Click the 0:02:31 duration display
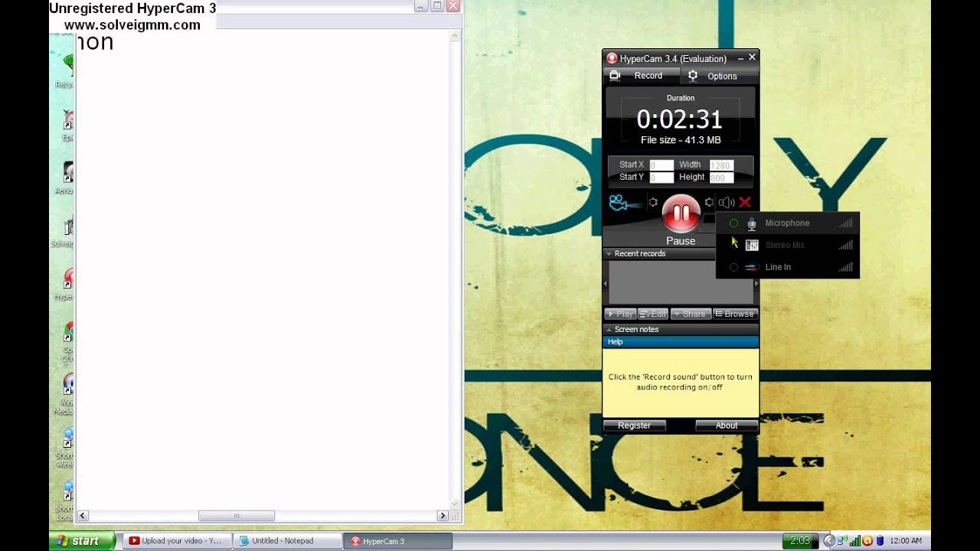Image resolution: width=980 pixels, height=551 pixels. coord(680,119)
